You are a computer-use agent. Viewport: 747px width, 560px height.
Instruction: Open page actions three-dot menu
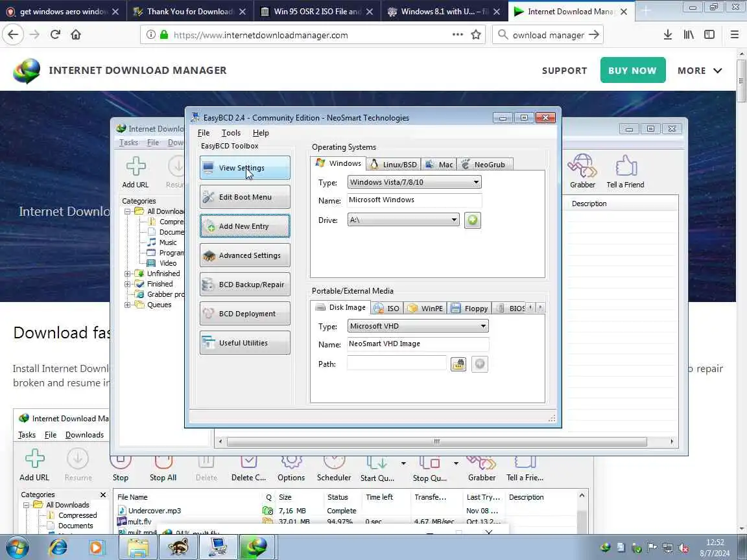(457, 34)
